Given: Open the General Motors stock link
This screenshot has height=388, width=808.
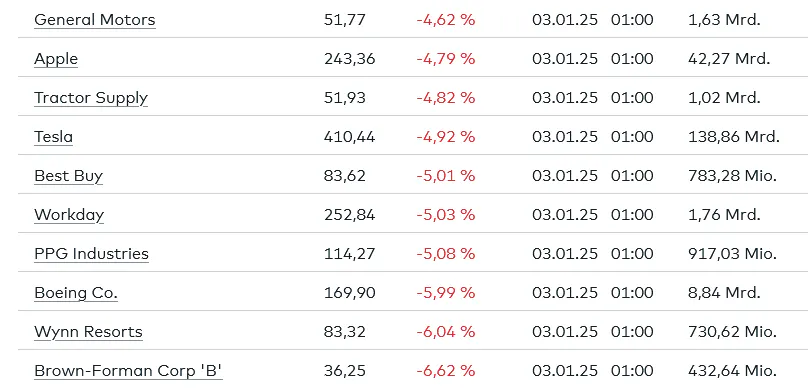Looking at the screenshot, I should [94, 20].
